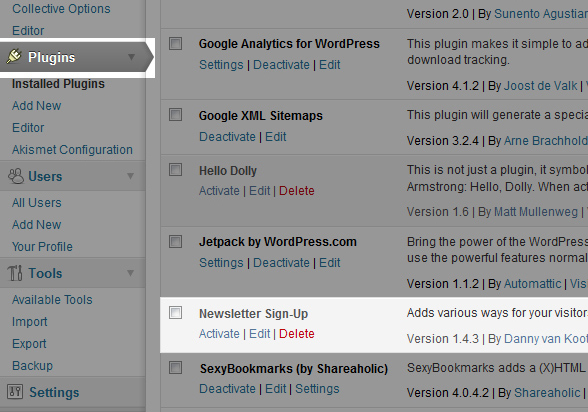The height and width of the screenshot is (412, 588).
Task: Open Akismet Configuration
Action: pos(72,150)
